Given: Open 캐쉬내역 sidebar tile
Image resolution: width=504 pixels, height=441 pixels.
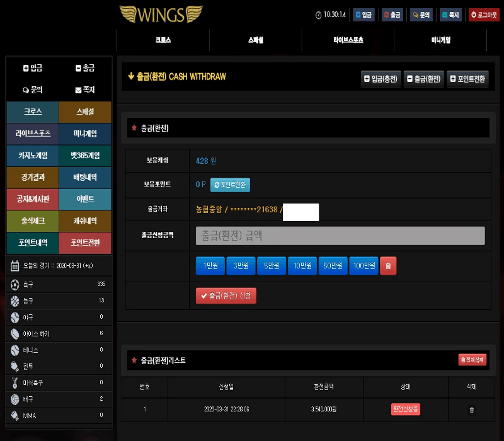Looking at the screenshot, I should pyautogui.click(x=85, y=221).
